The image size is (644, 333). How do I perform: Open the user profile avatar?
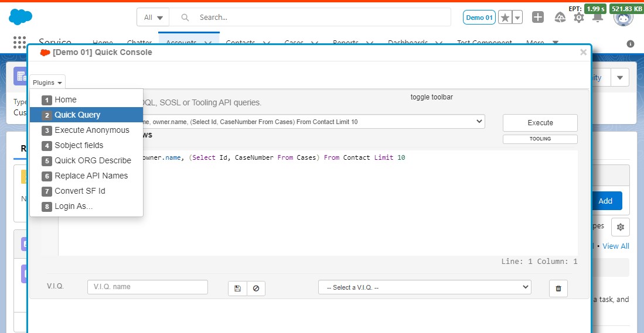pyautogui.click(x=623, y=18)
